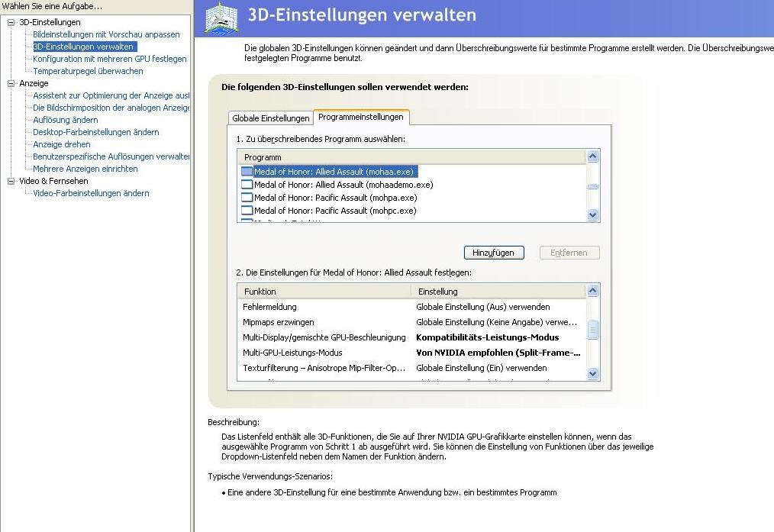
Task: Open 'Benutzerspezifische Auflösungen verwalten'
Action: (x=111, y=156)
